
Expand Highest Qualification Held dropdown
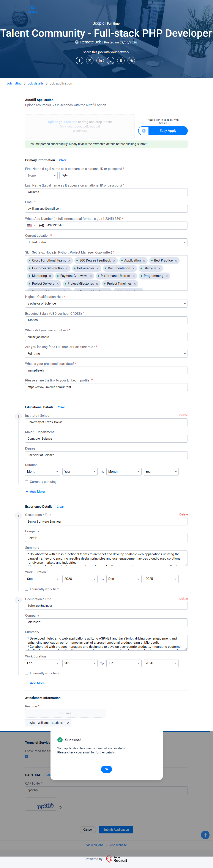[x=106, y=304]
